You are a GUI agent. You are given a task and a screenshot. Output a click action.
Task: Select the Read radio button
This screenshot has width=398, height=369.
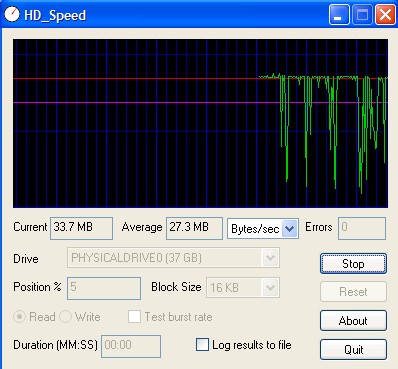19,317
